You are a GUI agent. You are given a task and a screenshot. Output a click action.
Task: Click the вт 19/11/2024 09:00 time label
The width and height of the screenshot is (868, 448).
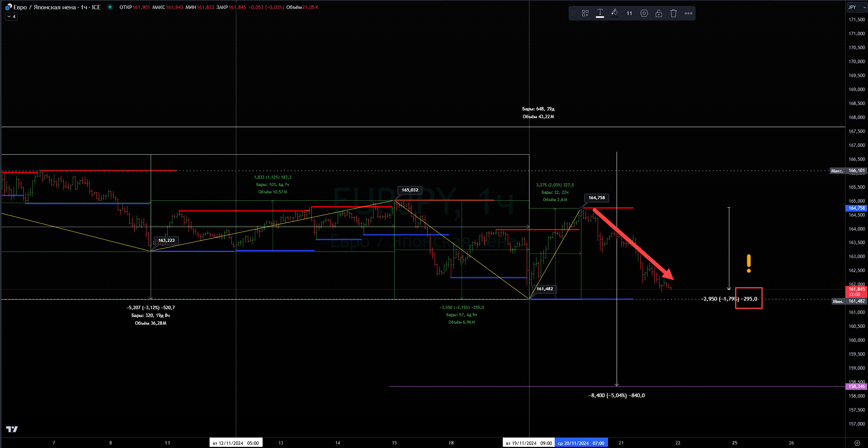pos(529,443)
